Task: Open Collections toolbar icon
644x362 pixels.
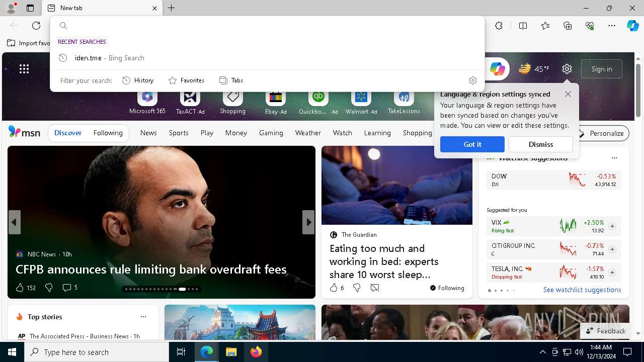Action: (x=568, y=26)
